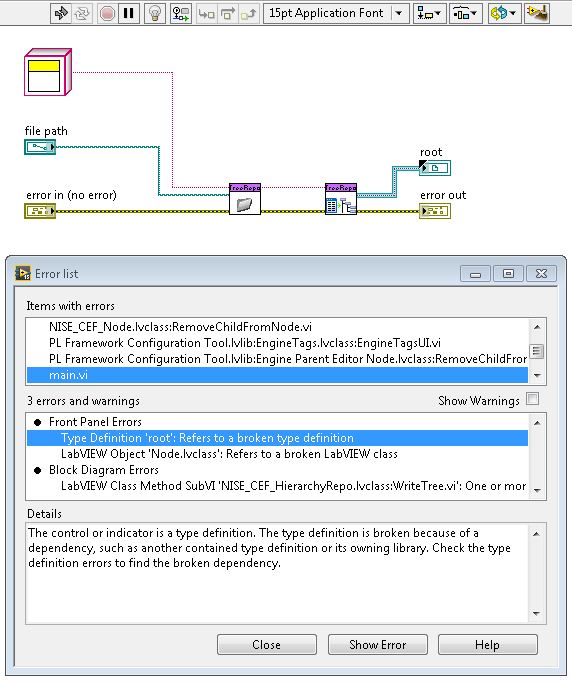Open the font dropdown arrow
The image size is (572, 684).
tap(400, 14)
